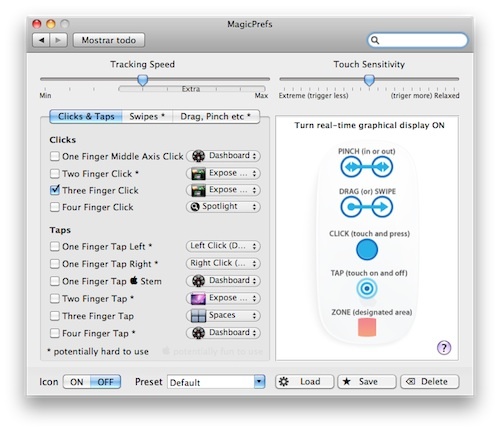Image resolution: width=500 pixels, height=432 pixels.
Task: Open the Two Finger Click Expose dropdown stepper
Action: coord(254,173)
